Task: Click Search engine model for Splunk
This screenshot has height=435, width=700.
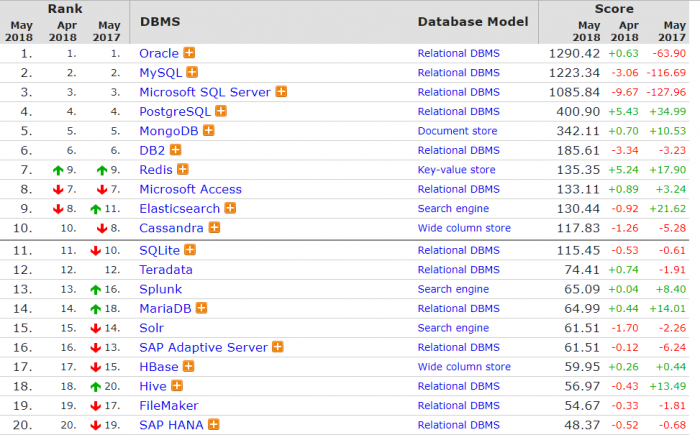Action: coord(454,289)
